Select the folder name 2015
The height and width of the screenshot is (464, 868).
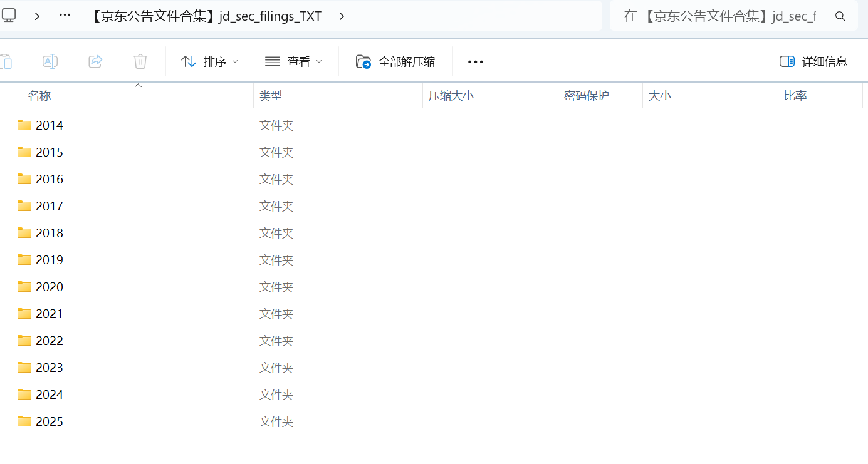(50, 152)
